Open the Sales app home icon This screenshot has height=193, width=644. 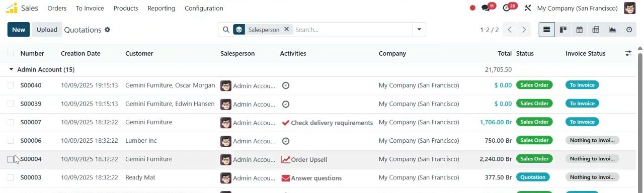click(12, 8)
